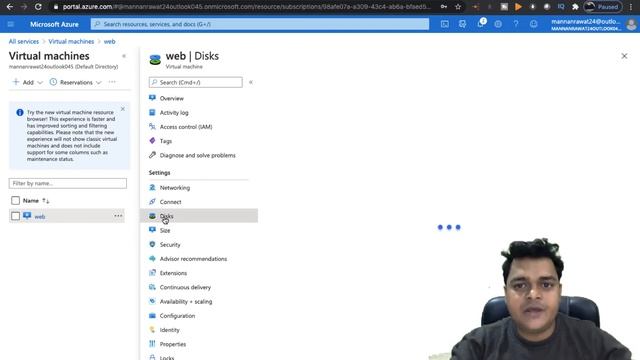Open the help question mark
This screenshot has height=360, width=640.
coord(516,24)
